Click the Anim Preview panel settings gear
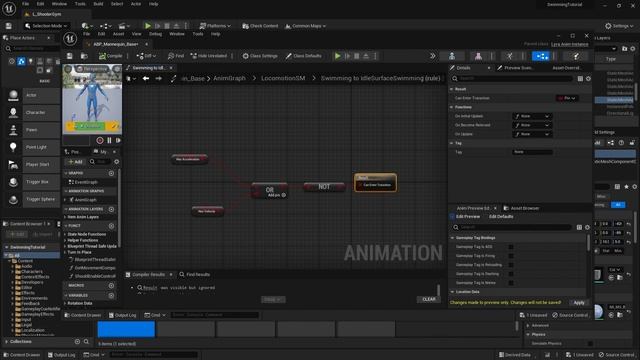640x360 pixels. click(587, 227)
